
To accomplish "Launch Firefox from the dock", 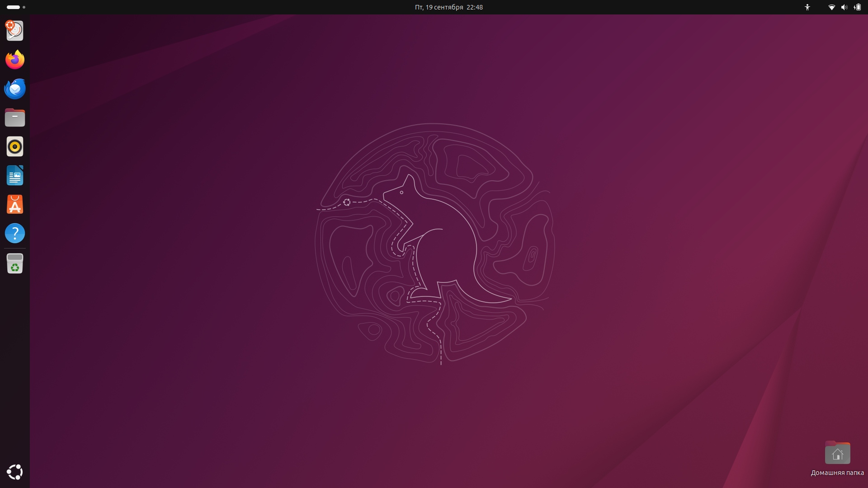I will (15, 60).
